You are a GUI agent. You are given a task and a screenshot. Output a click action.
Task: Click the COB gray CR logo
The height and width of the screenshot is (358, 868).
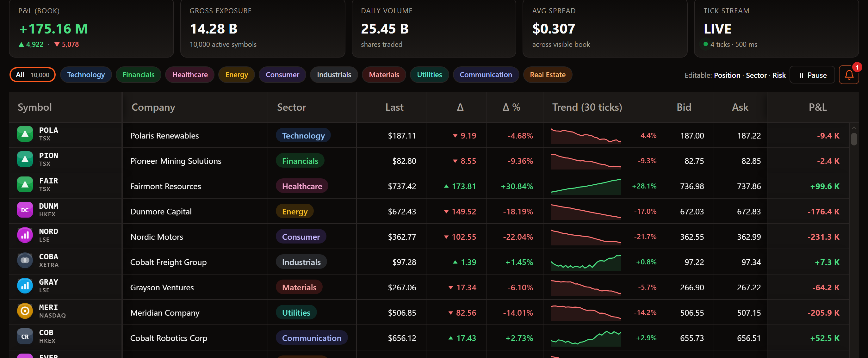(x=25, y=336)
